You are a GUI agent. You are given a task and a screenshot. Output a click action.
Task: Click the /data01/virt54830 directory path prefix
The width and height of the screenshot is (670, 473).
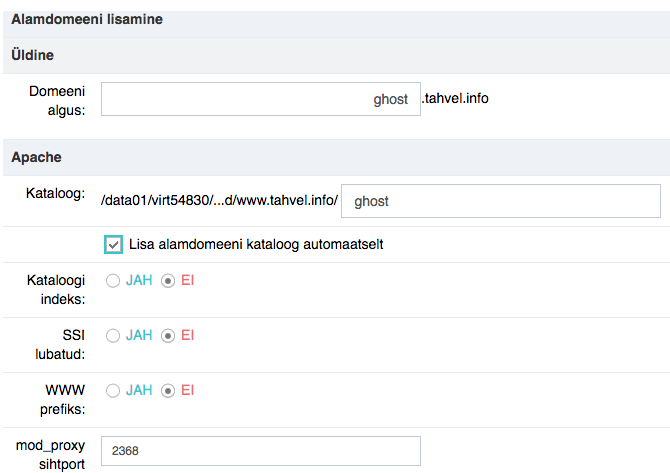coord(220,200)
